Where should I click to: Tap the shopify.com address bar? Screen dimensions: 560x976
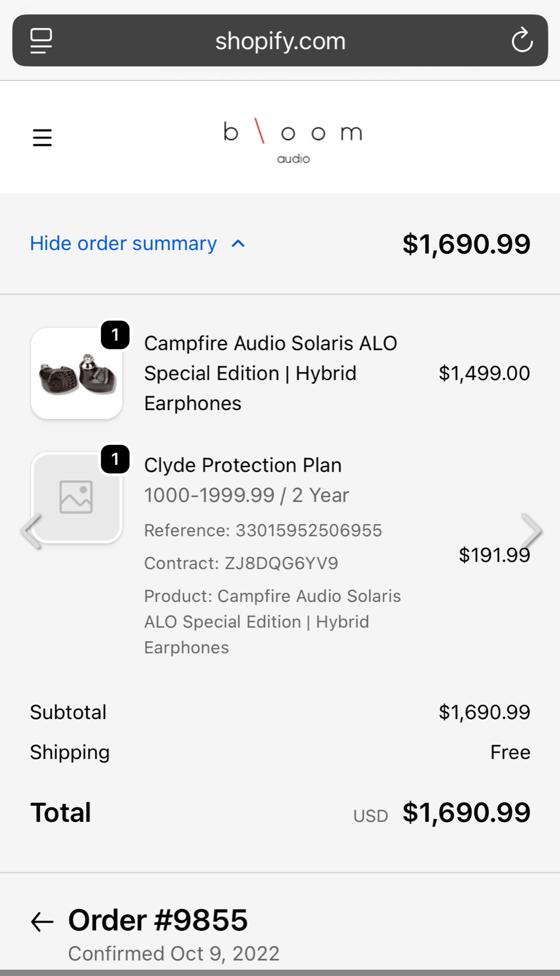[280, 40]
